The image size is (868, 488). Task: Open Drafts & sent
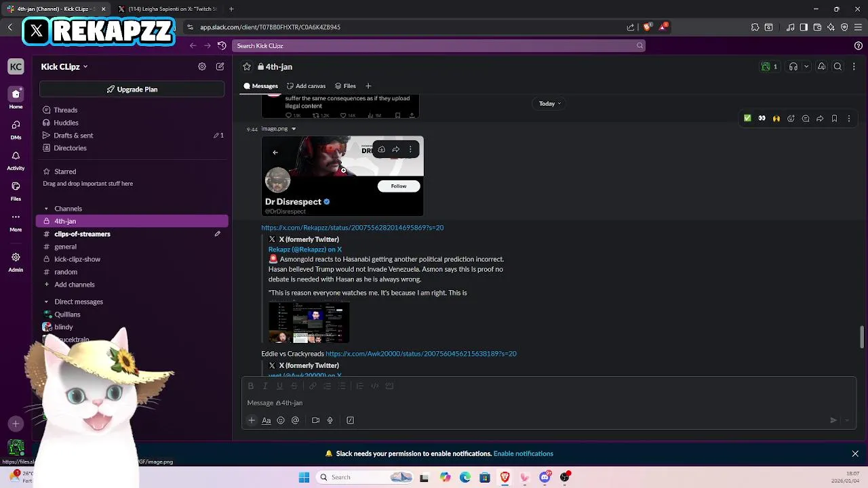tap(73, 136)
